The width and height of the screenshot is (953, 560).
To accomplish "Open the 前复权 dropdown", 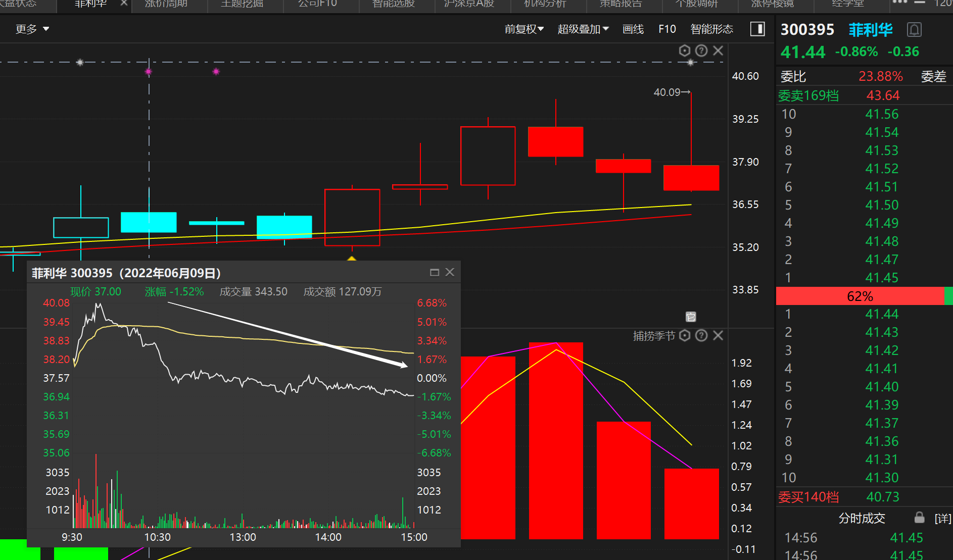I will (x=524, y=29).
